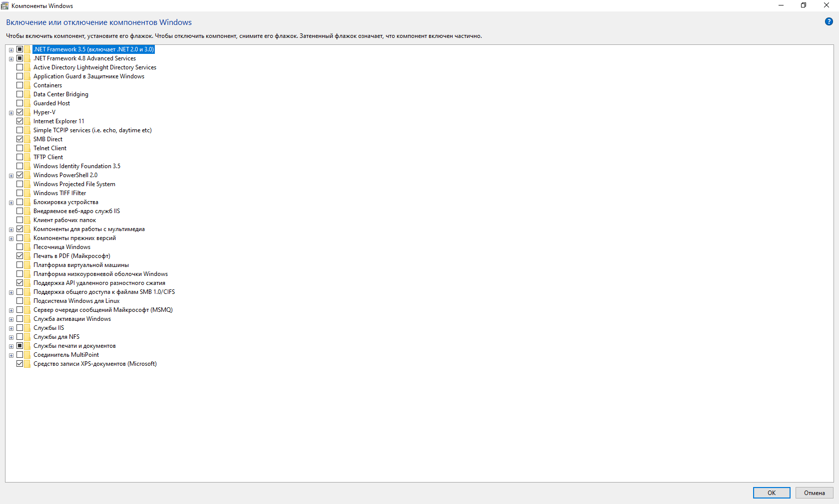This screenshot has width=839, height=504.
Task: Enable the Telnet Client checkbox
Action: 20,148
